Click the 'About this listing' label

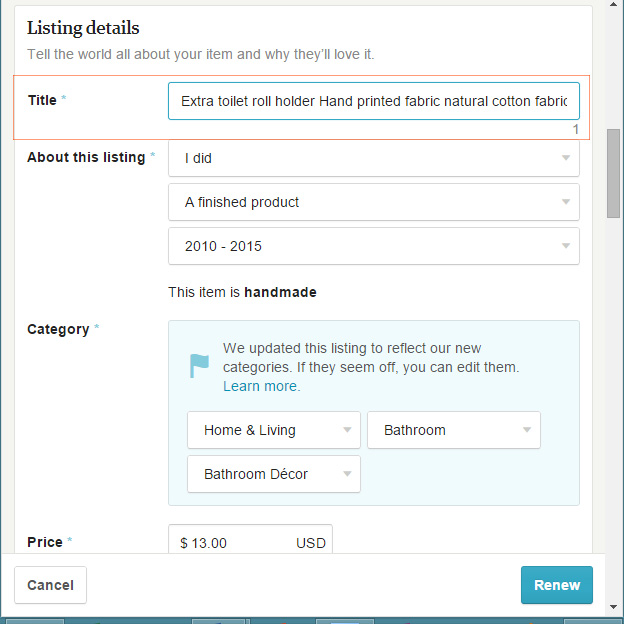pos(86,157)
